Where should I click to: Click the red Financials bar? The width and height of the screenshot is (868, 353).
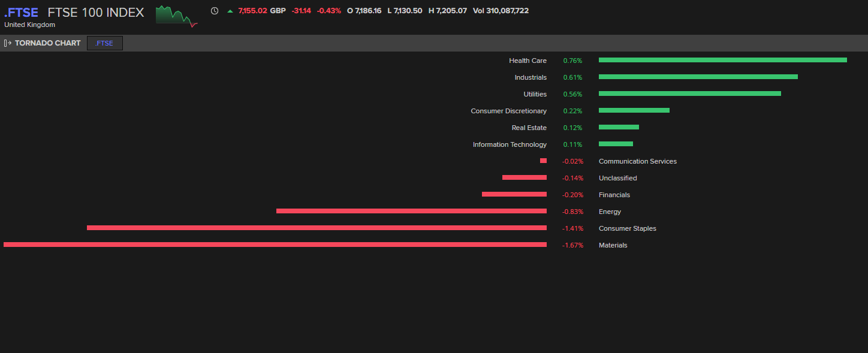[x=514, y=194]
